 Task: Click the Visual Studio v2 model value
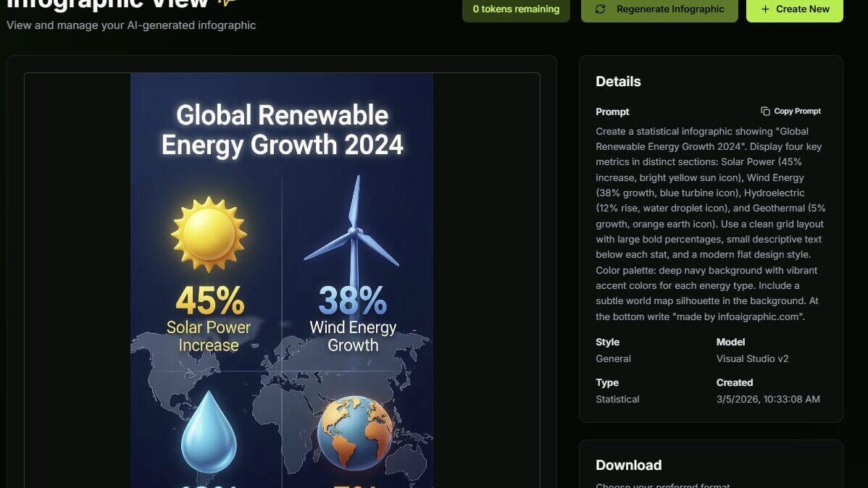click(752, 358)
